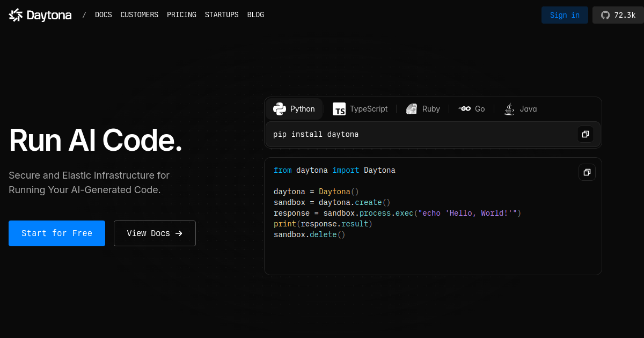Viewport: 644px width, 338px height.
Task: Click the Sign in button
Action: [565, 15]
